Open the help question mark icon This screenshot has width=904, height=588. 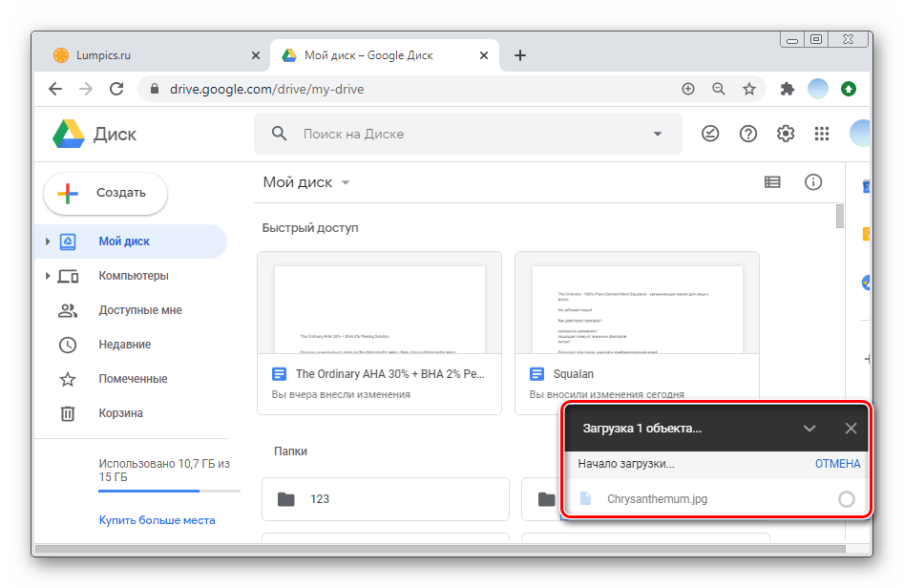click(747, 134)
